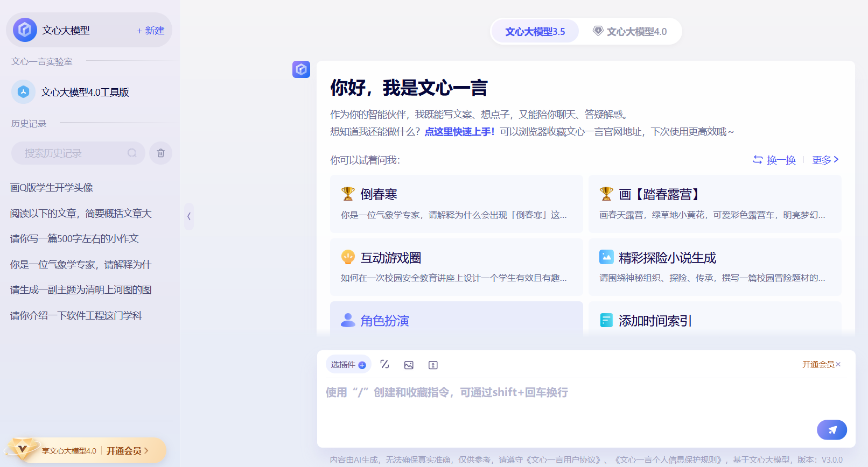The width and height of the screenshot is (868, 467).
Task: Click the diamond icon on 文心大模型4.0 tab
Action: click(x=598, y=31)
